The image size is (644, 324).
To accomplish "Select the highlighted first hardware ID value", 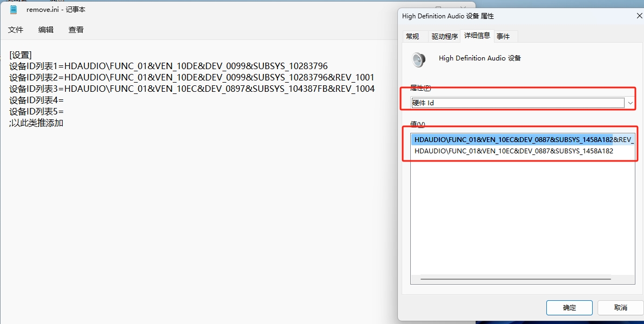I will coord(513,139).
